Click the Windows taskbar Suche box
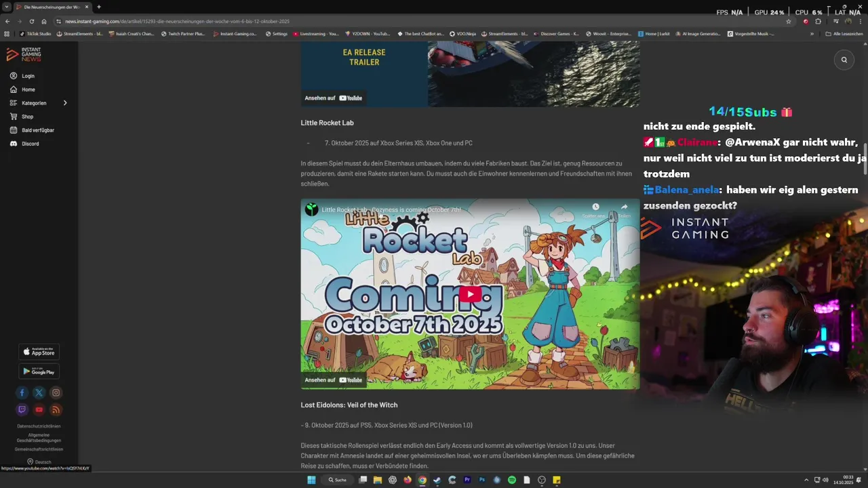Image resolution: width=868 pixels, height=488 pixels. tap(338, 480)
